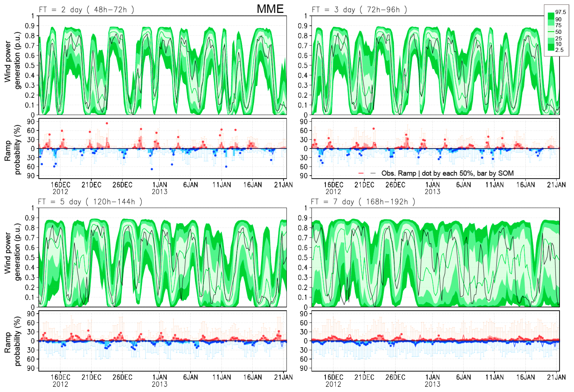The image size is (574, 392).
Task: Click the lowest blue ramp dot in FT = 2 day panel
Action: click(x=152, y=169)
